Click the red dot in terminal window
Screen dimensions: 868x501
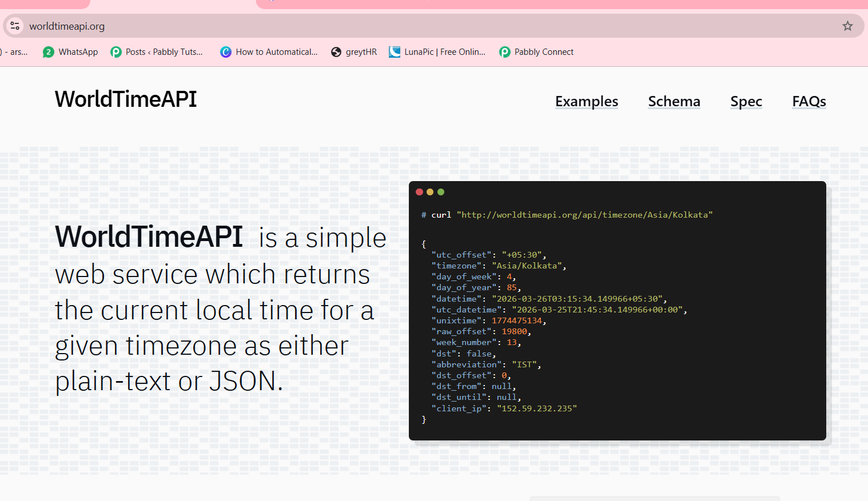coord(419,192)
